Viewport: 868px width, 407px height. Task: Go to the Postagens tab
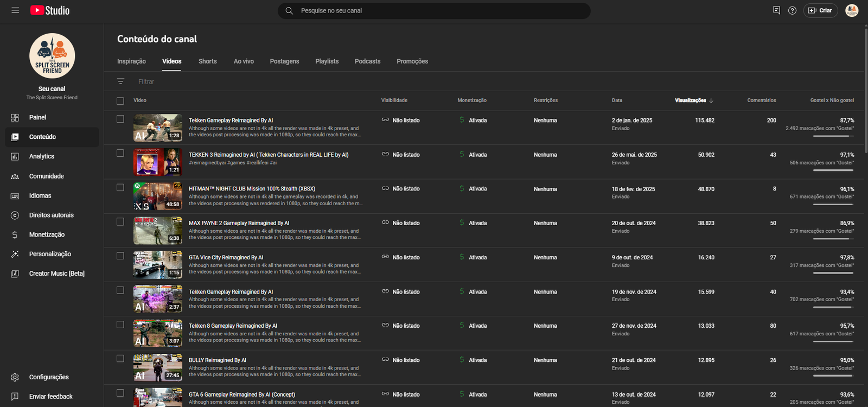(x=284, y=61)
